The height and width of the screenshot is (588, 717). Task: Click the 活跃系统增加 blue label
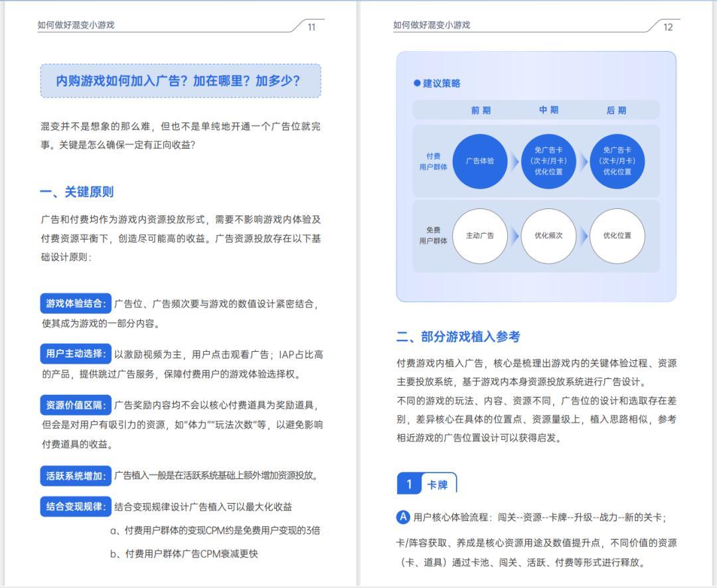[75, 475]
